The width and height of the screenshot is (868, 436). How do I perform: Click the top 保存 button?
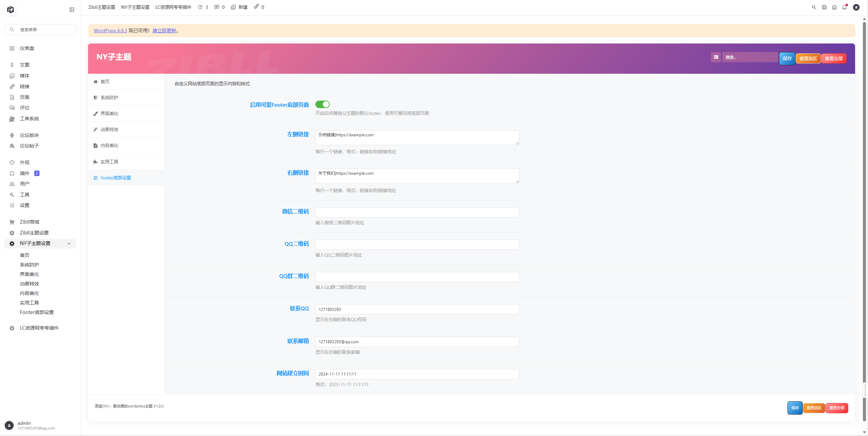[787, 58]
